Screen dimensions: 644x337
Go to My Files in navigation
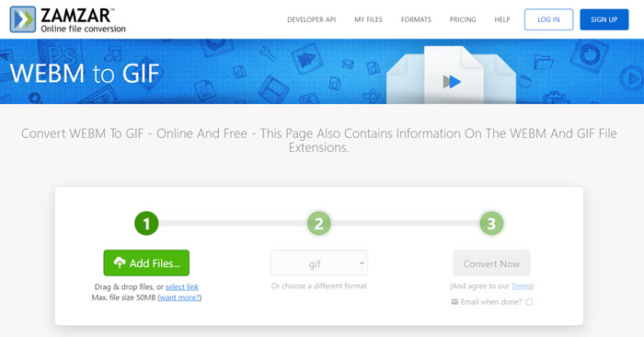pyautogui.click(x=368, y=19)
